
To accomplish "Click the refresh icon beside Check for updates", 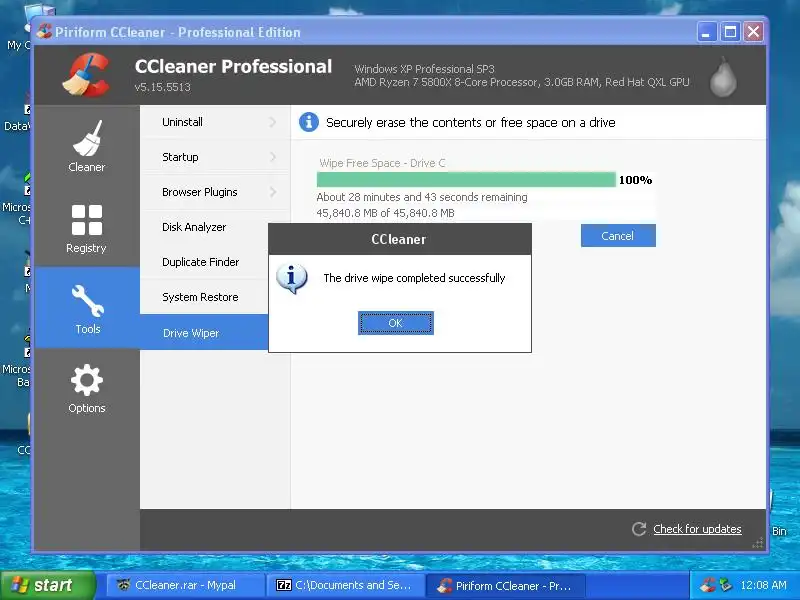I will coord(639,529).
